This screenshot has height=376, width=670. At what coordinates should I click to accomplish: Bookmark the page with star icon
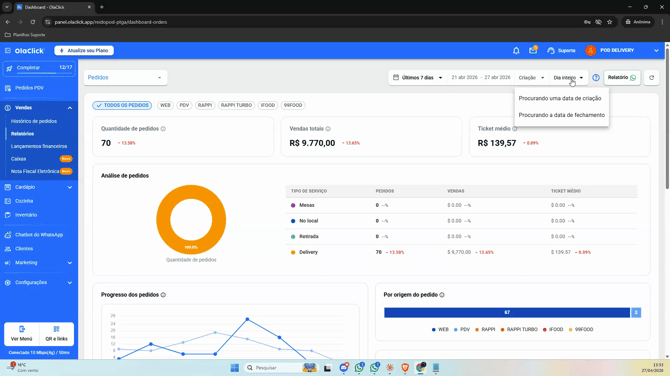click(x=610, y=22)
